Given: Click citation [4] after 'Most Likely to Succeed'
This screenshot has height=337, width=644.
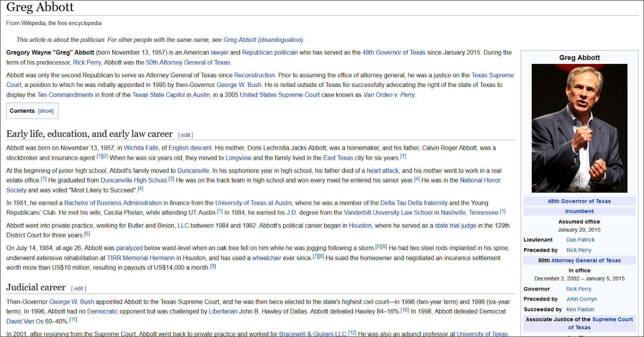Looking at the screenshot, I should point(140,188).
